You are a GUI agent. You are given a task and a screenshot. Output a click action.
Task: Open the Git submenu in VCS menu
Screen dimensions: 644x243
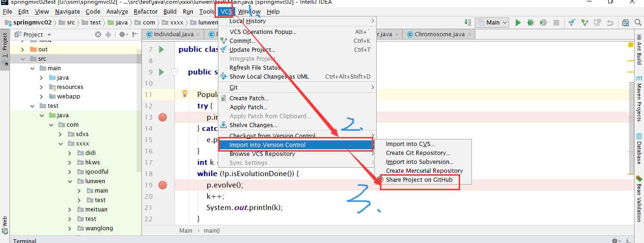click(x=297, y=87)
